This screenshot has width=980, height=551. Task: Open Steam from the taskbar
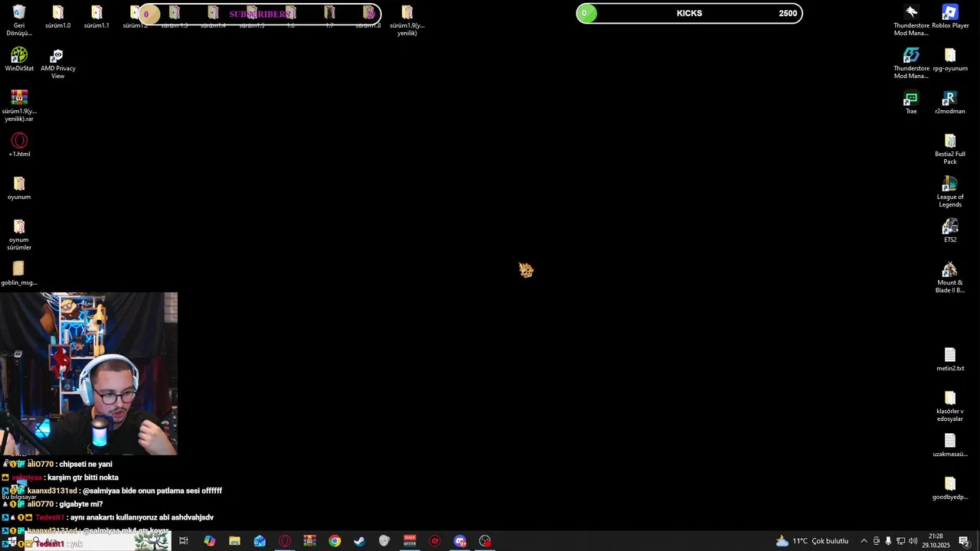coord(359,541)
